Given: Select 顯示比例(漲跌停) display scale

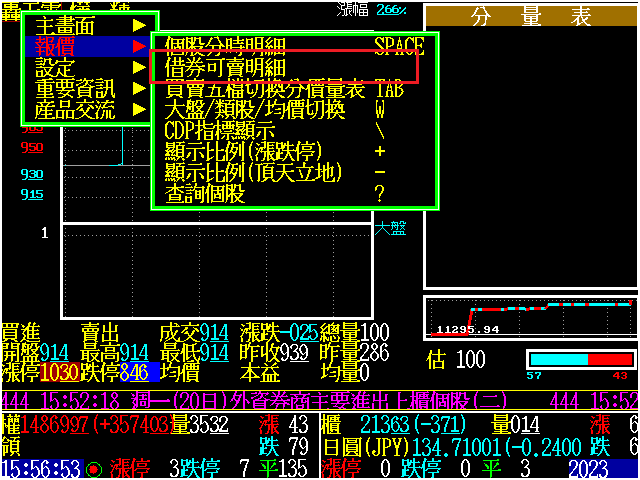Looking at the screenshot, I should click(x=243, y=152).
